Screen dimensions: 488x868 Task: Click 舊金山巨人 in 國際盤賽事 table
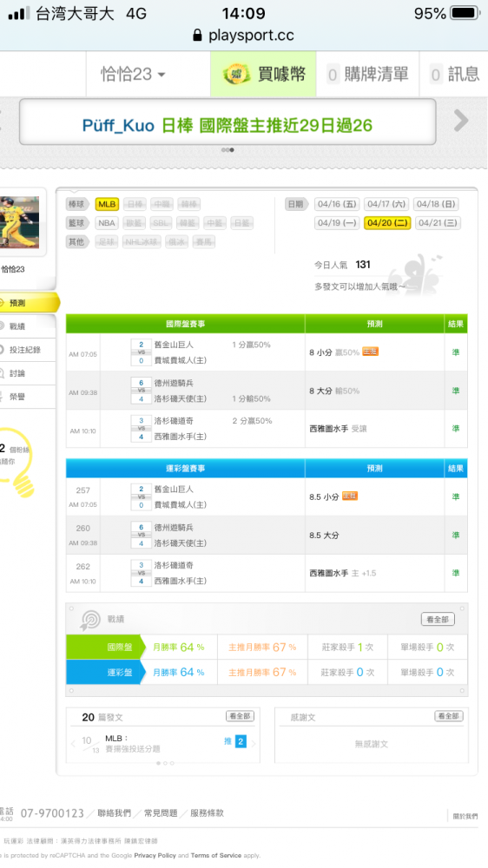pos(174,345)
